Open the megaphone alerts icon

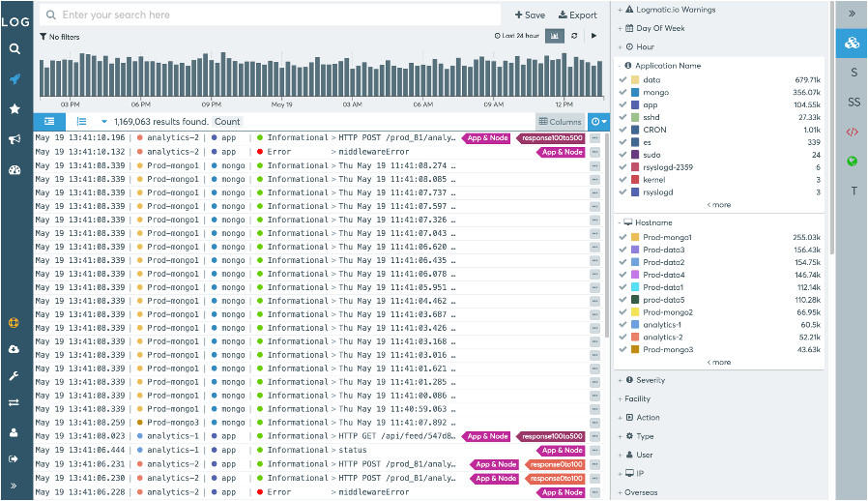point(14,139)
